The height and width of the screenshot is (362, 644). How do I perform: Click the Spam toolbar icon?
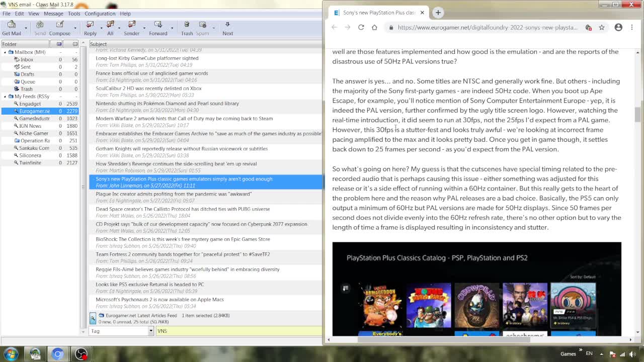202,28
